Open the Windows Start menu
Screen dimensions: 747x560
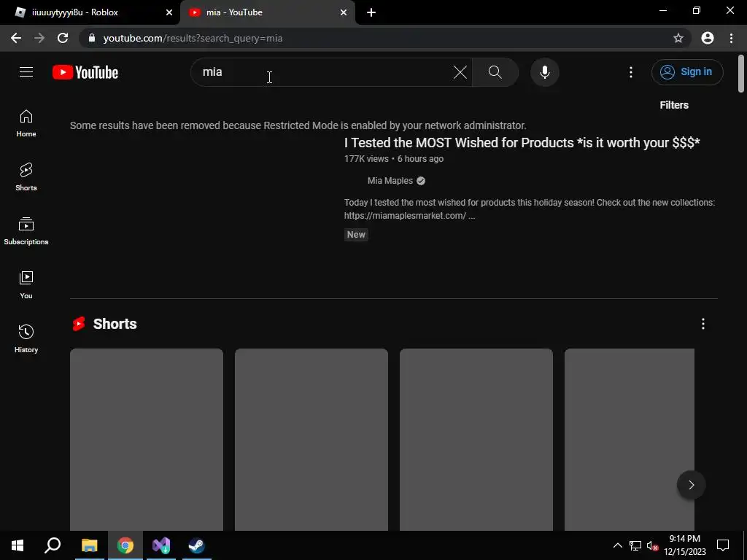point(18,545)
